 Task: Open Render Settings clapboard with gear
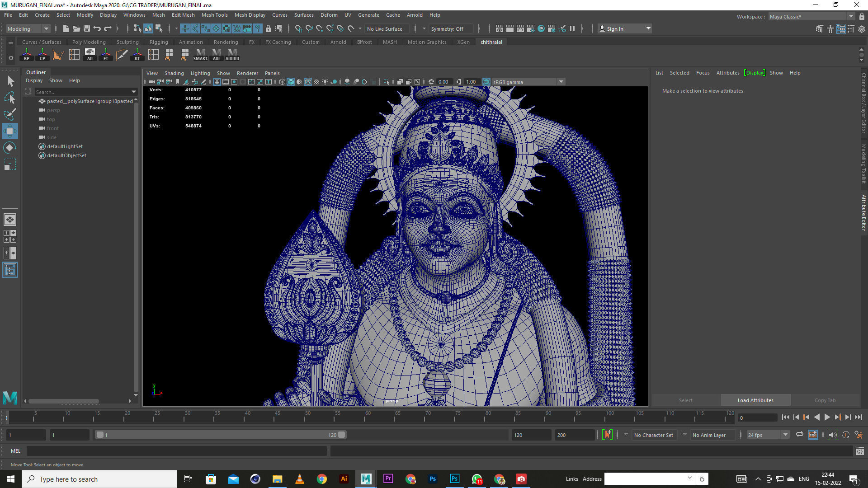coord(531,28)
